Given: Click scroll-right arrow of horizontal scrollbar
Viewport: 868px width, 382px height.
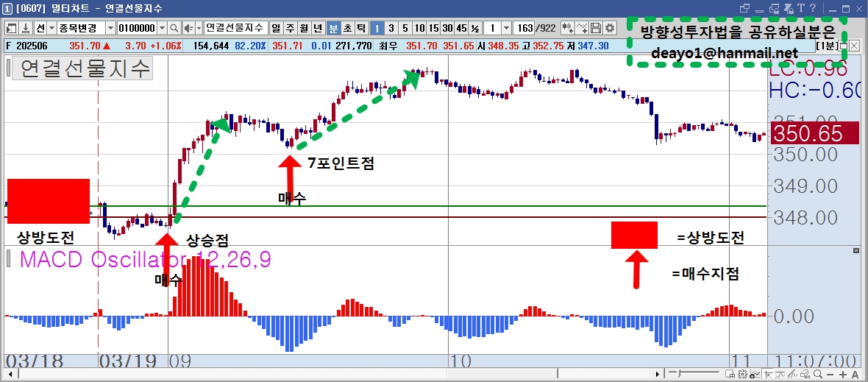Looking at the screenshot, I should coord(658,375).
